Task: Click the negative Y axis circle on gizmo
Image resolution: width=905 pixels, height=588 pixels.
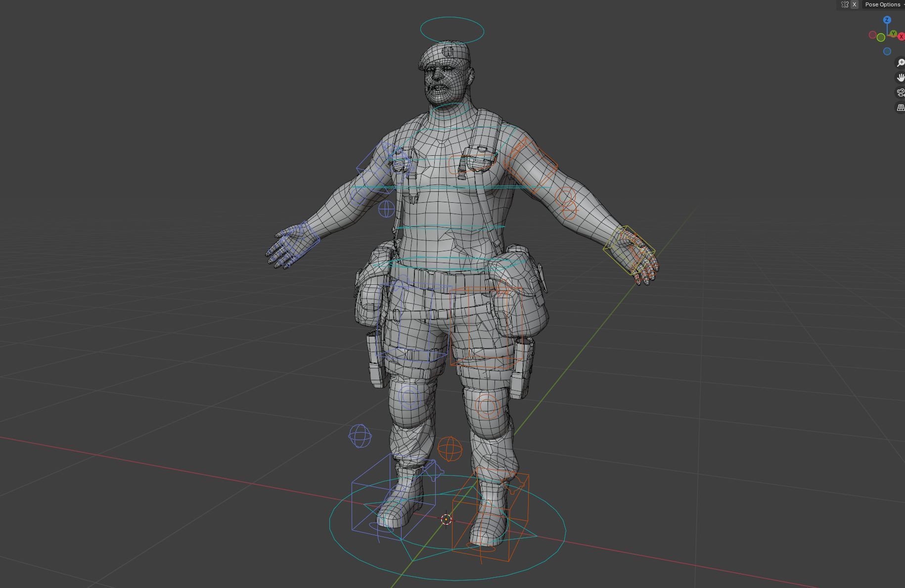Action: pyautogui.click(x=881, y=38)
